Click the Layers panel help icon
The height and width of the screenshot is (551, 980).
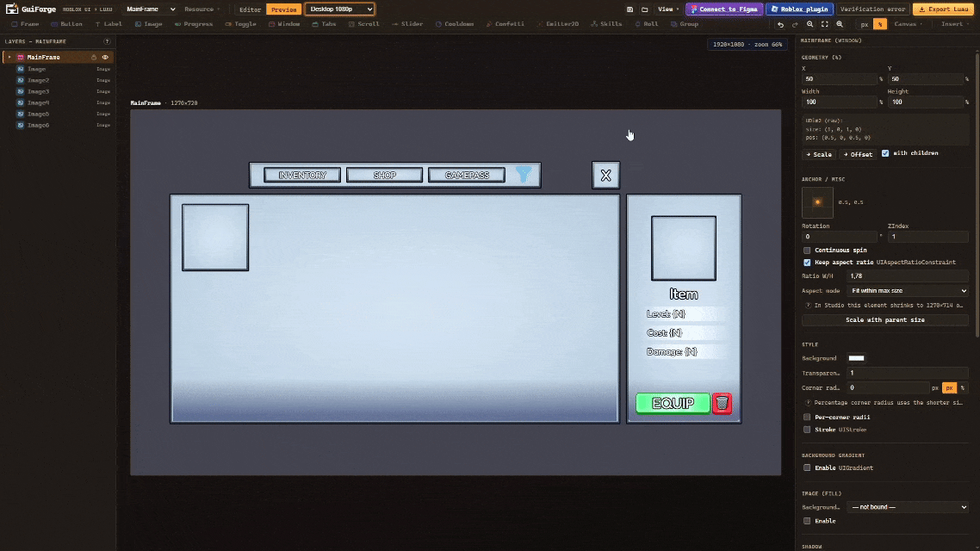pos(107,41)
